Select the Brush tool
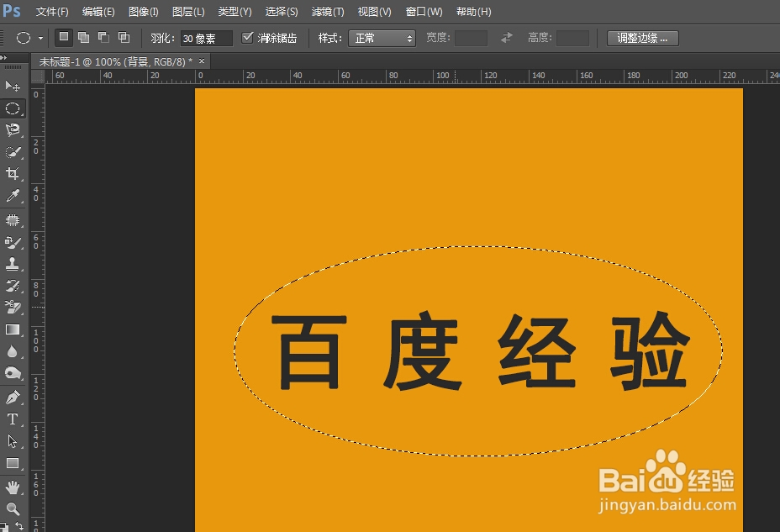The image size is (780, 532). [13, 243]
